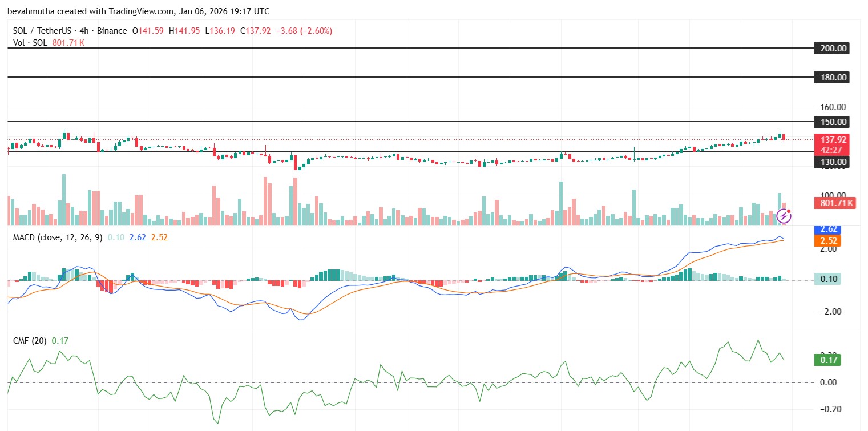This screenshot has width=868, height=431.
Task: Click the Vol · SOL indicator label
Action: pos(30,43)
